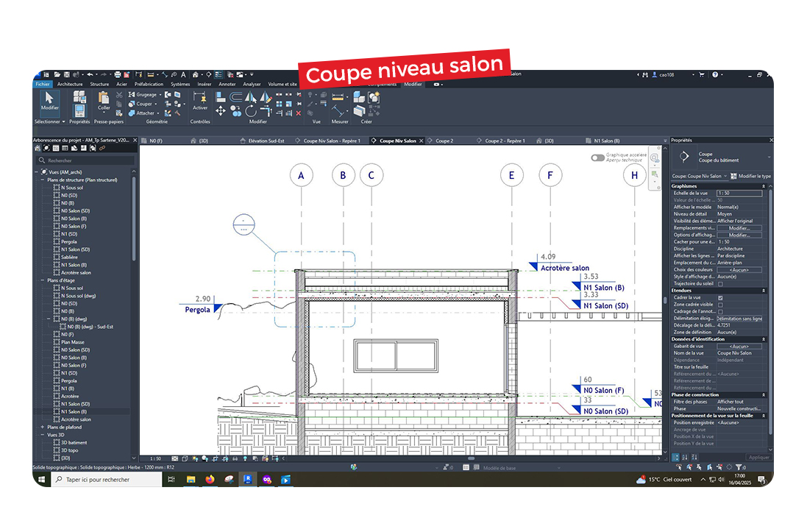Open the Annoter ribbon tab

coord(227,84)
